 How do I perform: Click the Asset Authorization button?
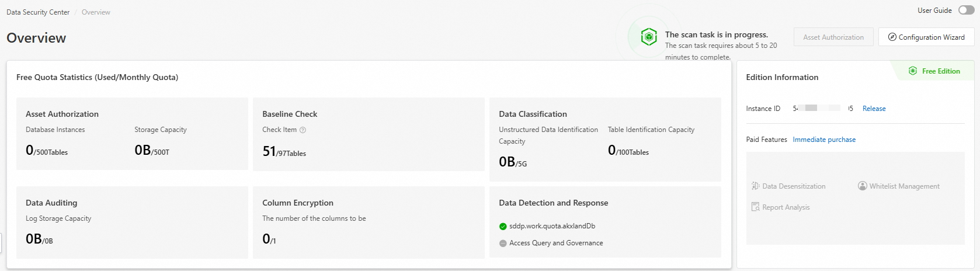click(833, 37)
